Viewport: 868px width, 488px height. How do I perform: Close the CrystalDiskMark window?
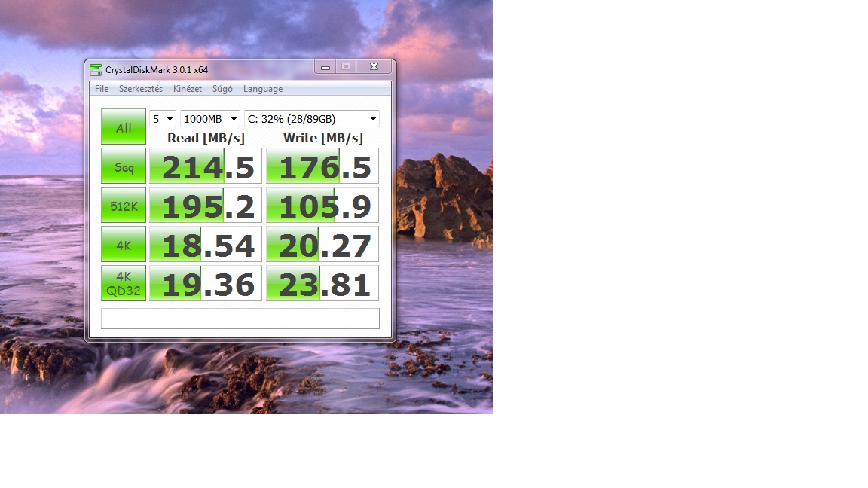pyautogui.click(x=374, y=67)
